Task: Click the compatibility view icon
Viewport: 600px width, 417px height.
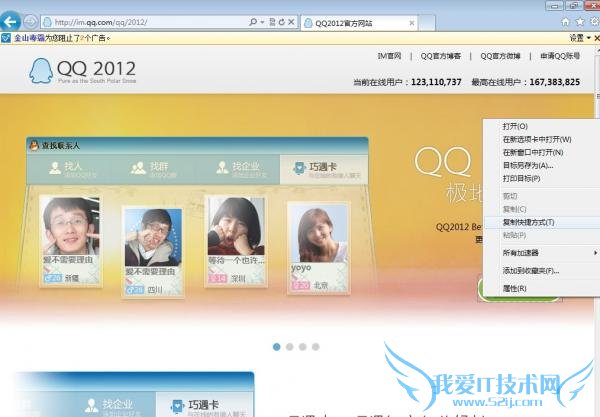Action: (x=272, y=22)
